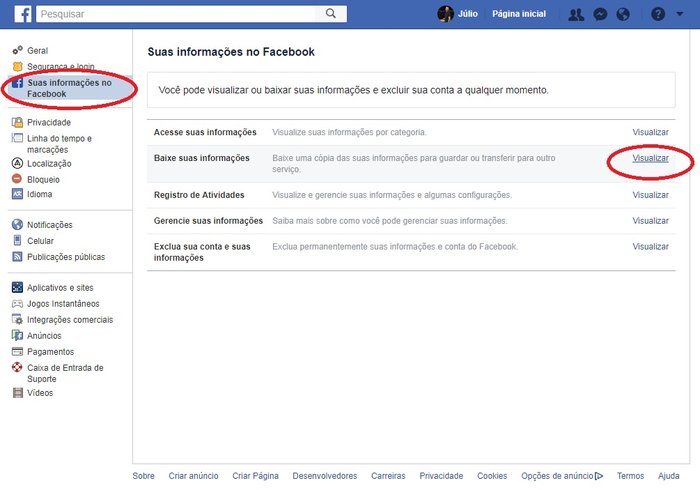Open Pagamentos settings
700x490 pixels.
click(x=50, y=352)
